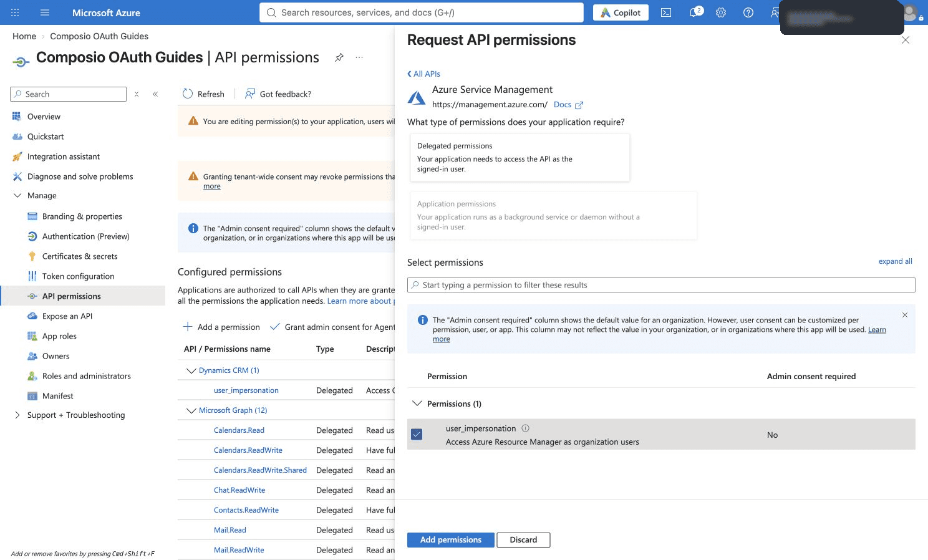This screenshot has width=928, height=560.
Task: Open the Copilot button
Action: [x=621, y=12]
